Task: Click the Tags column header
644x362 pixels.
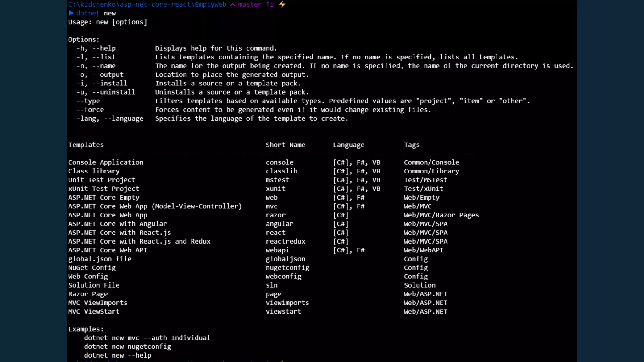Action: (412, 145)
